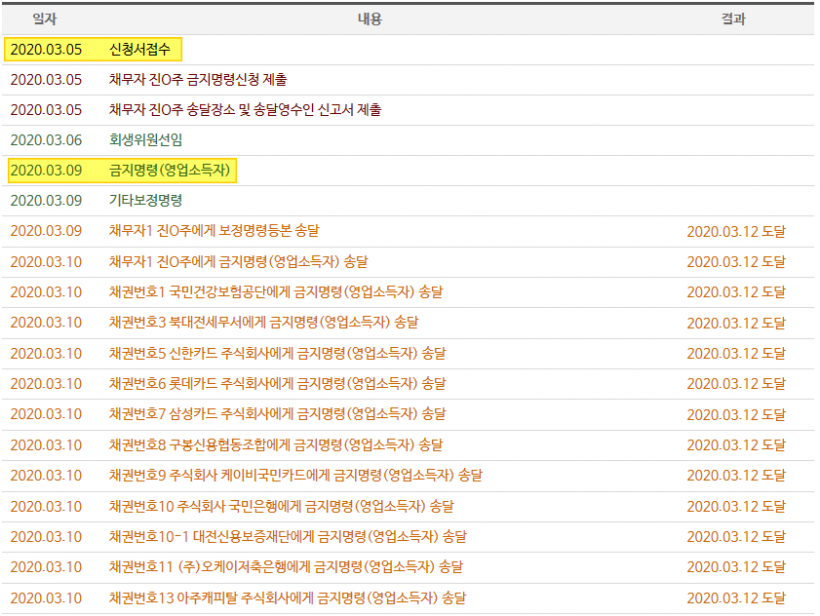This screenshot has height=616, width=820.
Task: Click 도달 result for 북대전세무서 row
Action: 736,323
